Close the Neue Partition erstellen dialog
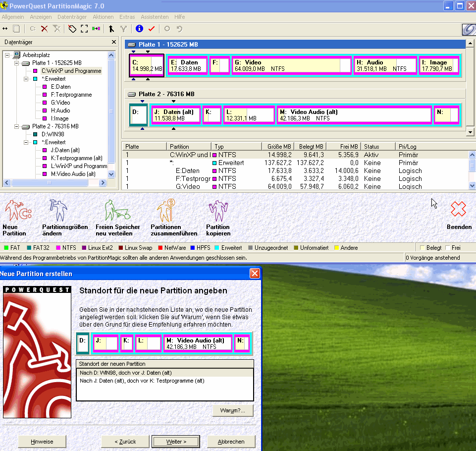The width and height of the screenshot is (476, 451). point(255,274)
